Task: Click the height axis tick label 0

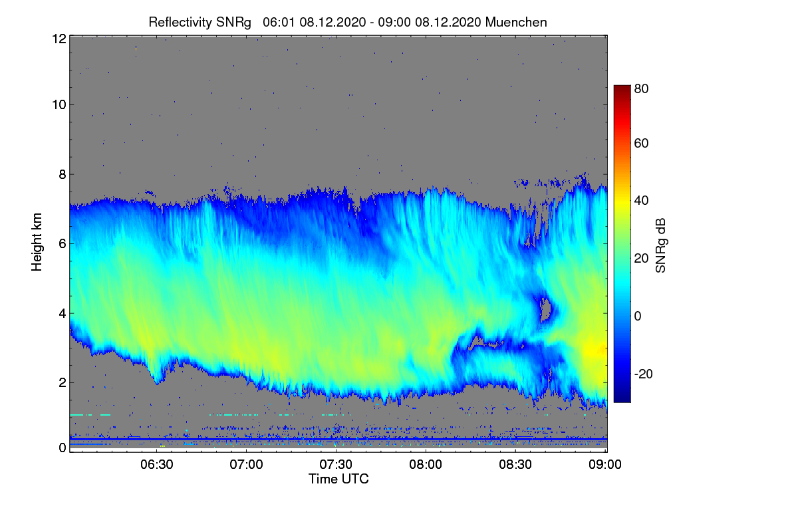Action: 63,448
